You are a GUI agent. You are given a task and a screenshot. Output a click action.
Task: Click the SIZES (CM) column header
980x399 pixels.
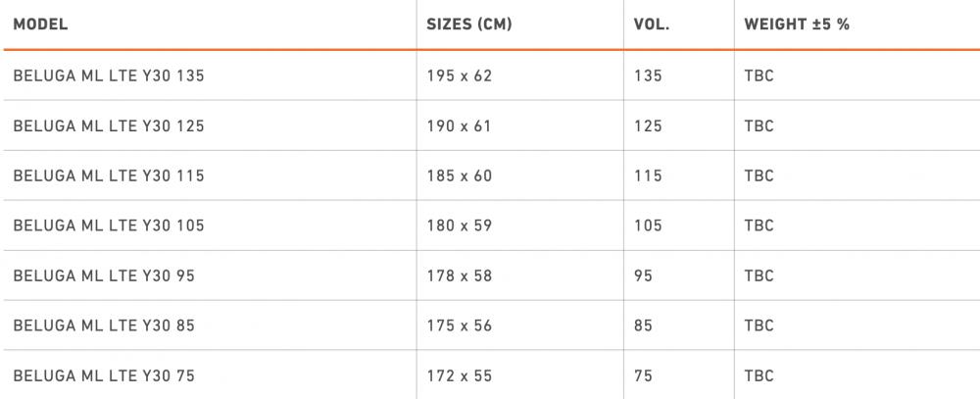pyautogui.click(x=469, y=25)
